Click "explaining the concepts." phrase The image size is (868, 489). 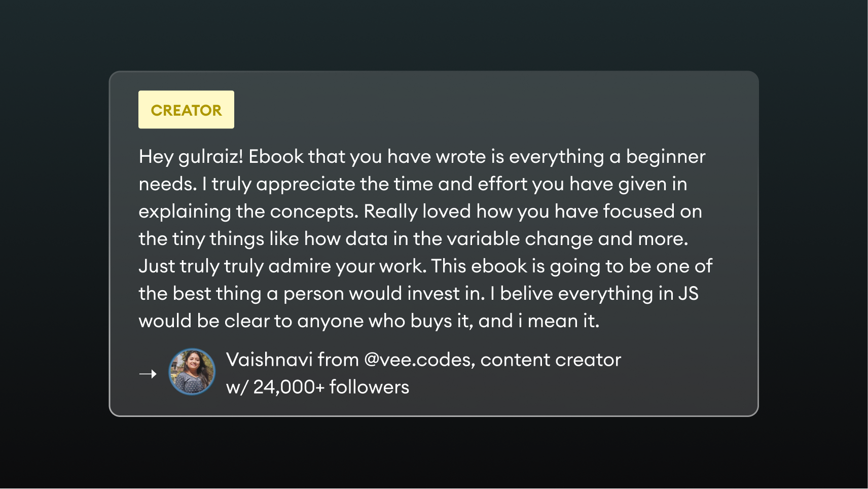coord(248,212)
